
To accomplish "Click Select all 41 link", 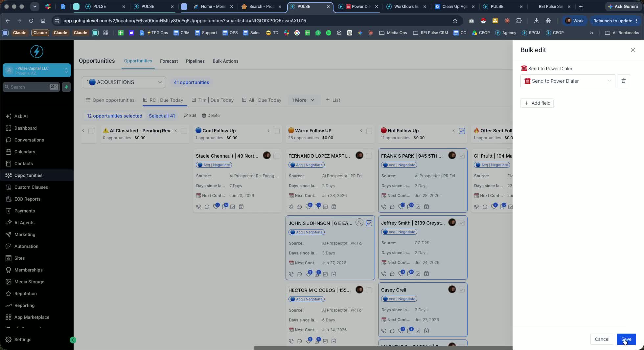I will click(162, 116).
